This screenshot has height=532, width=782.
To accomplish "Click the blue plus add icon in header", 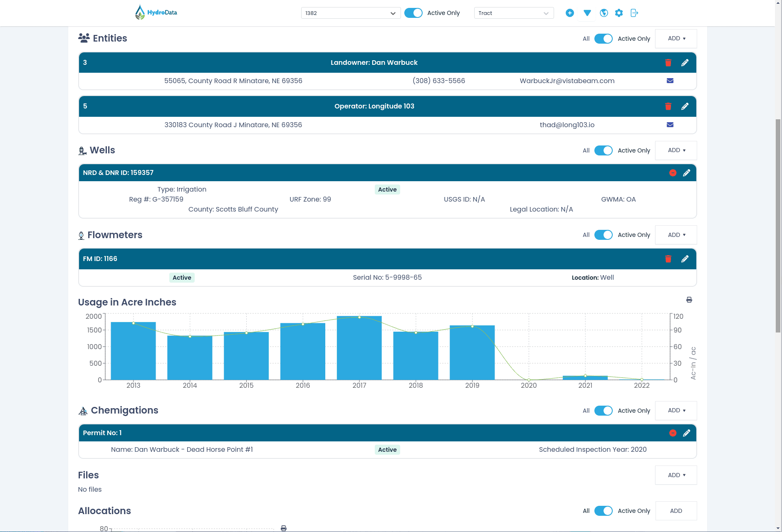I will [x=570, y=13].
